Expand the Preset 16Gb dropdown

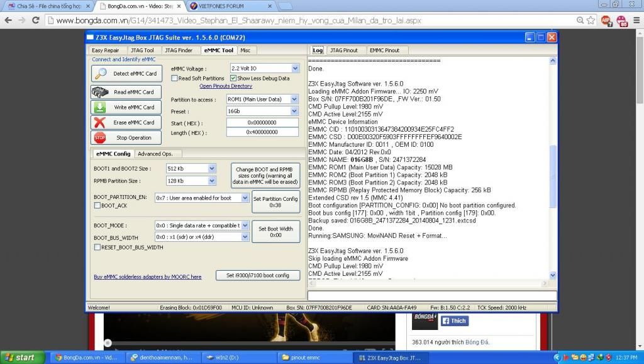(x=294, y=111)
